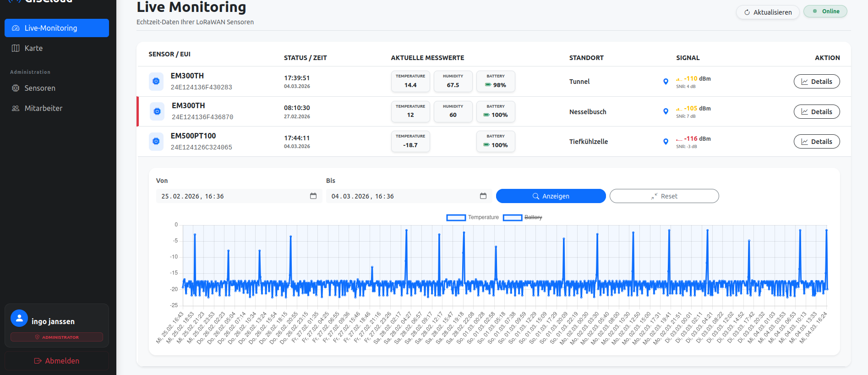The image size is (868, 375).
Task: Open the Sensoren admin page
Action: point(57,88)
